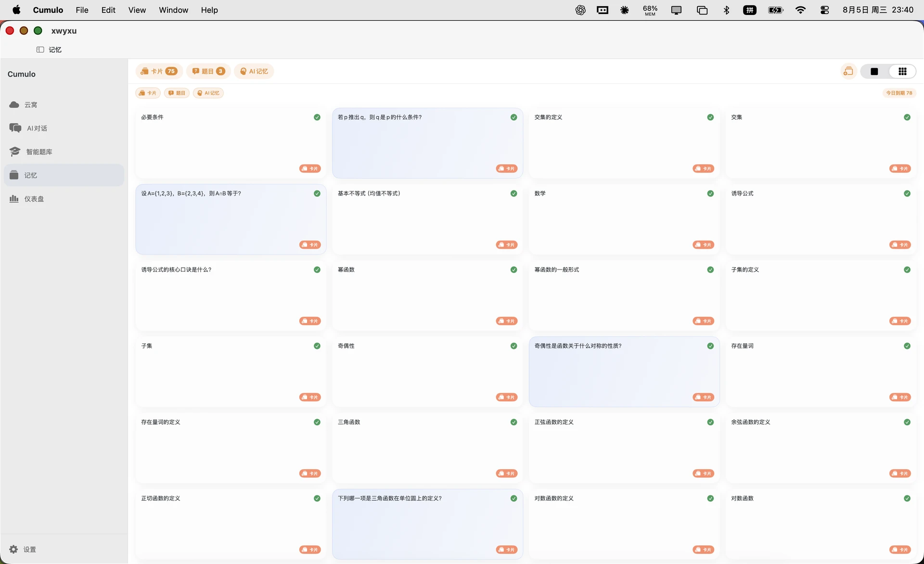Toggle checkmark on 幂函数的一般形式 card
The height and width of the screenshot is (564, 924).
(x=710, y=269)
